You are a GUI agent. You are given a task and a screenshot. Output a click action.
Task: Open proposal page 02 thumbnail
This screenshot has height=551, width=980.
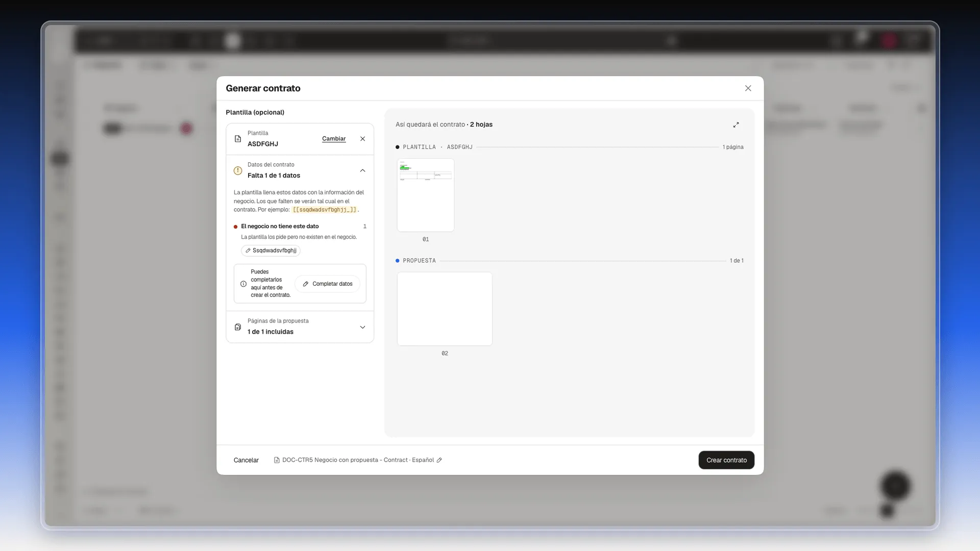[445, 309]
